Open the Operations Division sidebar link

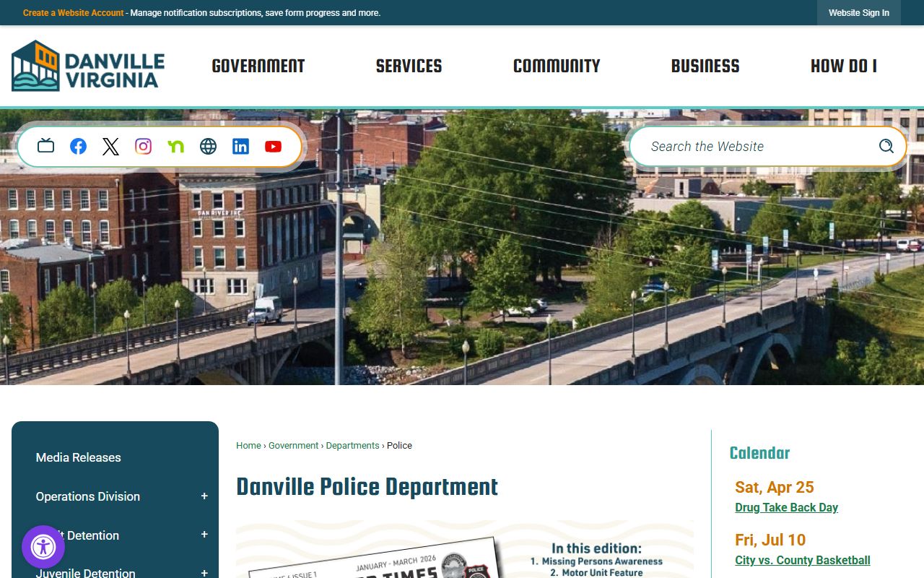(x=88, y=496)
